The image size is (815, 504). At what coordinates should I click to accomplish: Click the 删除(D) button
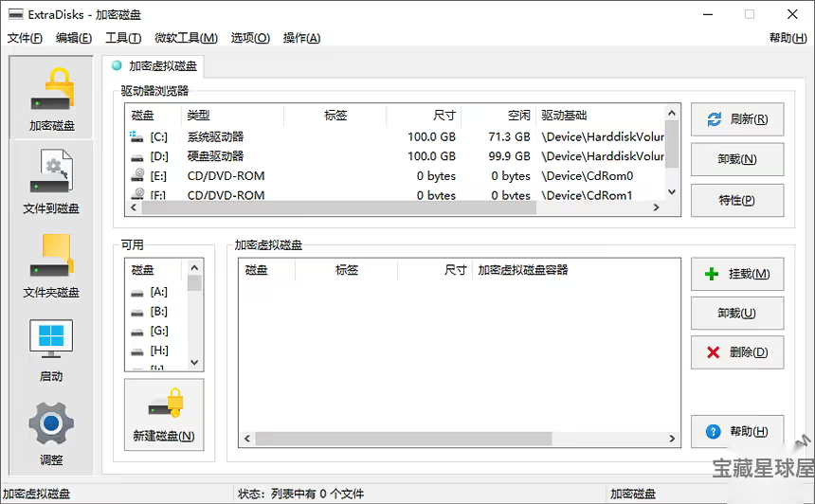(737, 352)
